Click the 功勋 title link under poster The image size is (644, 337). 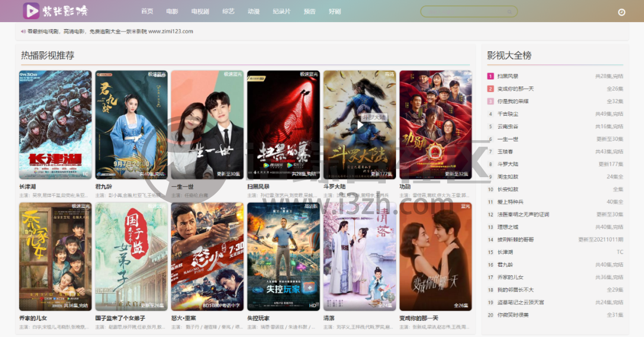pos(405,187)
